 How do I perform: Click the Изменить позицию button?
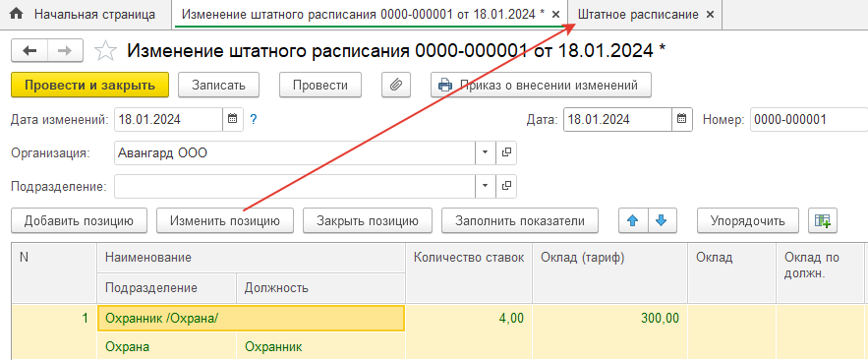coord(225,221)
